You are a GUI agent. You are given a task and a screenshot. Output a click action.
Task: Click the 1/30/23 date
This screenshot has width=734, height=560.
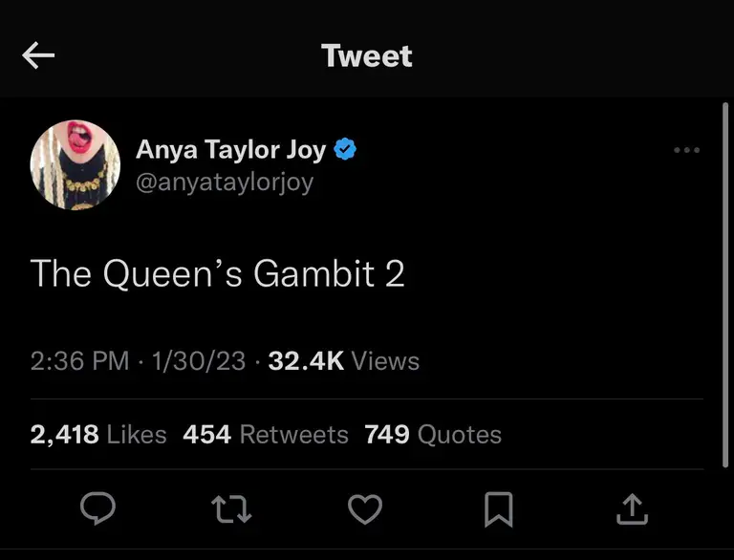coord(198,361)
